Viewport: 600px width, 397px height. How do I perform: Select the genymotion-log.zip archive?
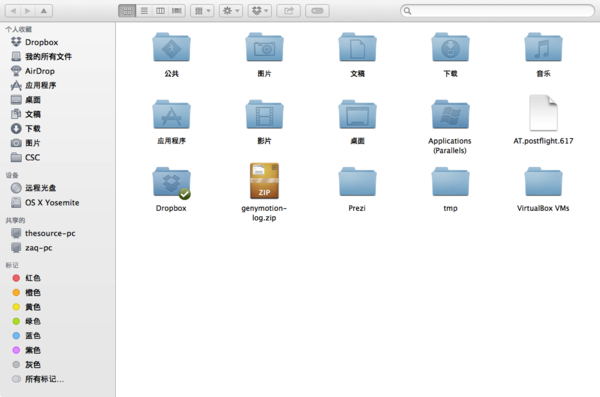[x=264, y=181]
